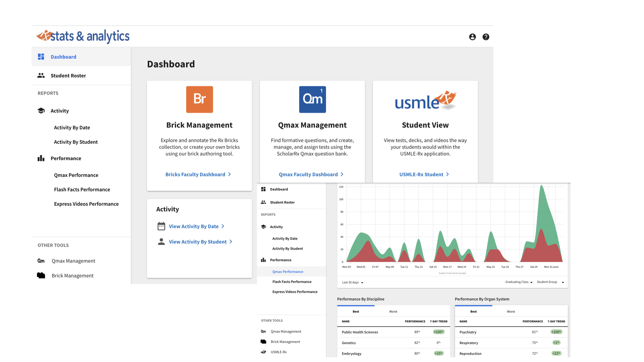Click the Dashboard grid icon in main sidebar
Screen dimensions: 644x362
(41, 57)
